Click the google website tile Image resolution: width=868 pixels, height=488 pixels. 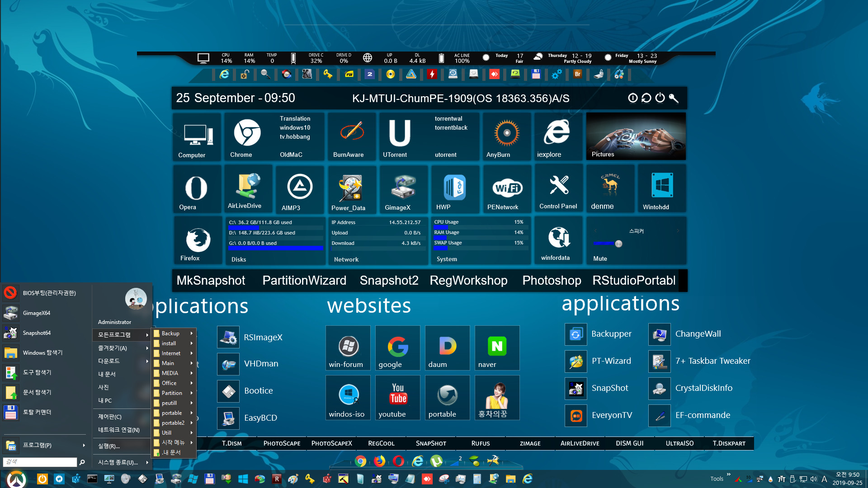coord(397,348)
